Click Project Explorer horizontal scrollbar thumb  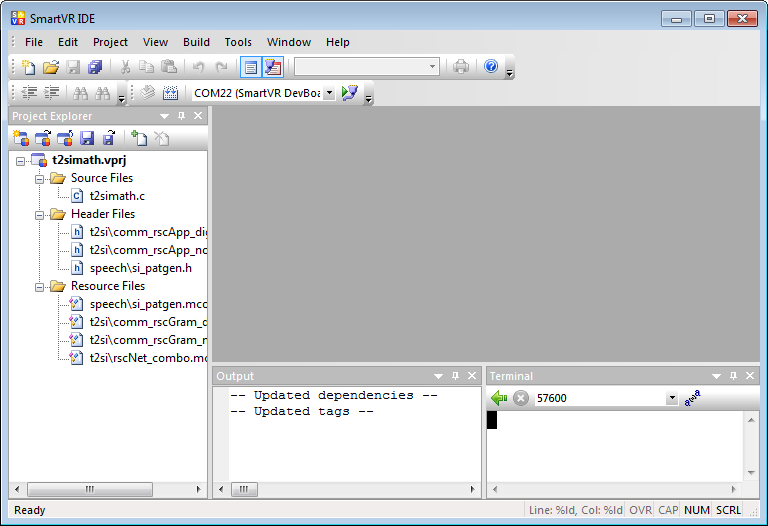[x=90, y=489]
